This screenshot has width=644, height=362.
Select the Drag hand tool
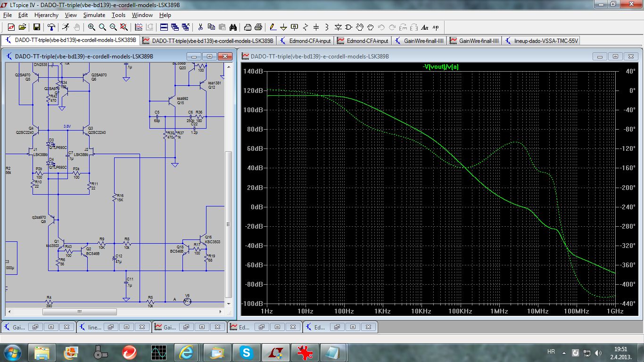pos(371,27)
